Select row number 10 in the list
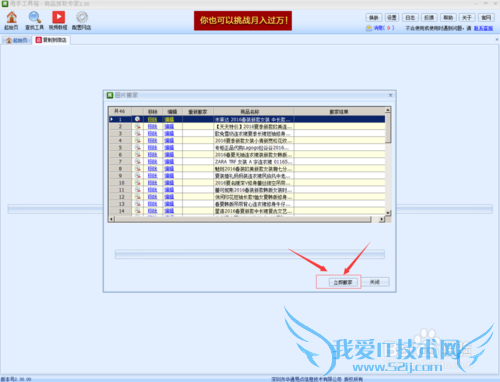 (x=247, y=183)
